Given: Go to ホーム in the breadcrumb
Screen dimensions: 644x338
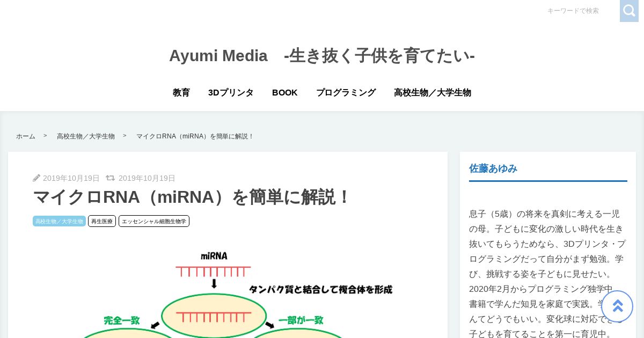Looking at the screenshot, I should click(26, 136).
